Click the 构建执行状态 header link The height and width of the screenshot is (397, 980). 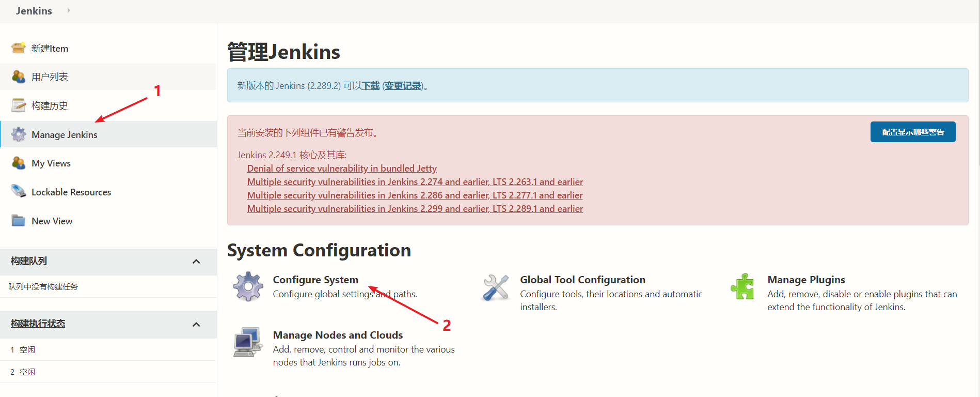(x=38, y=324)
